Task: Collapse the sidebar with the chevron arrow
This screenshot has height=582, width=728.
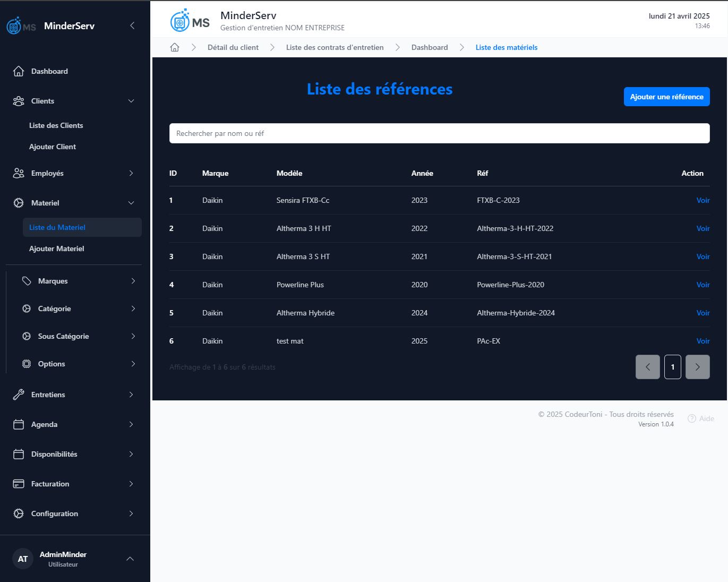Action: coord(132,25)
